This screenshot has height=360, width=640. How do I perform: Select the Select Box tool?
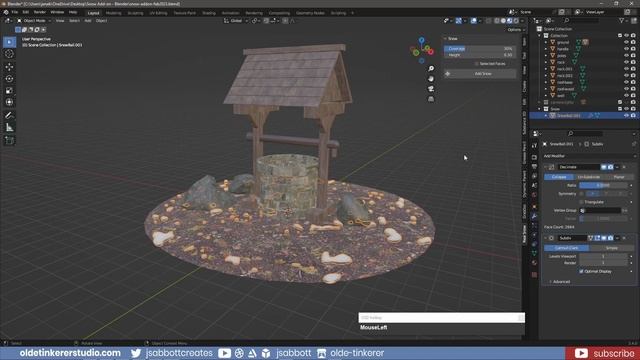pos(9,42)
